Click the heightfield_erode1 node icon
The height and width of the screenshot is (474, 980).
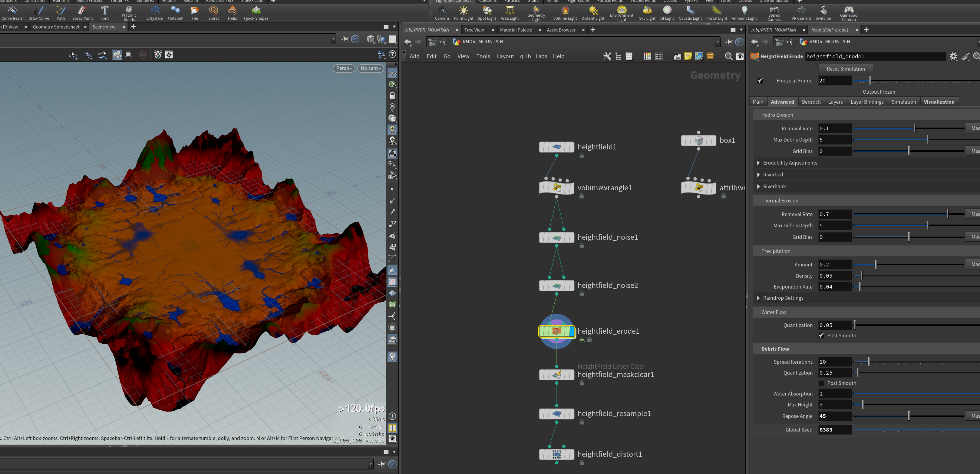[556, 331]
